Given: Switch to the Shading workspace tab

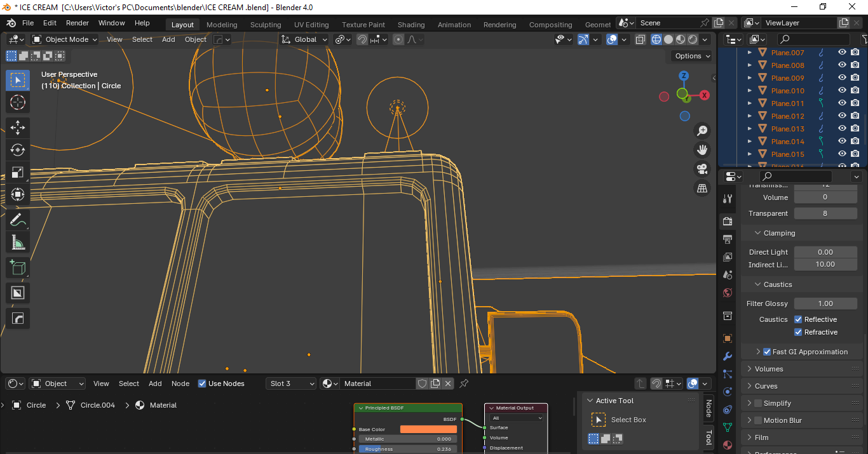Looking at the screenshot, I should 411,25.
